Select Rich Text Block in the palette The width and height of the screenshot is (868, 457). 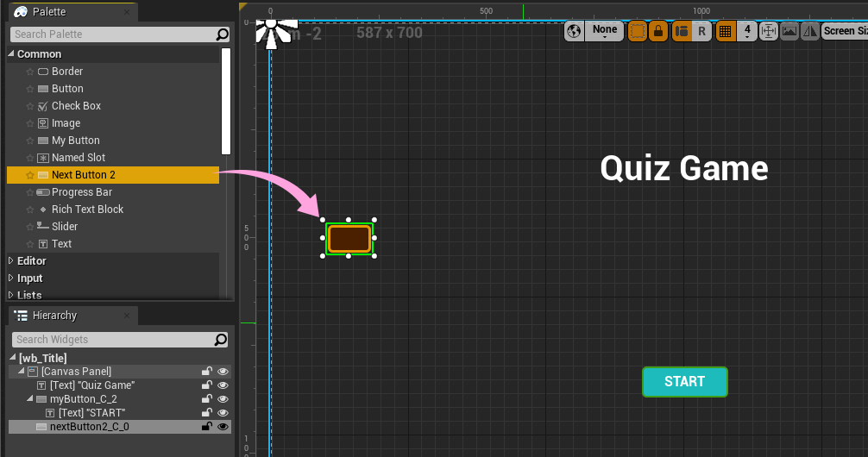(113, 210)
